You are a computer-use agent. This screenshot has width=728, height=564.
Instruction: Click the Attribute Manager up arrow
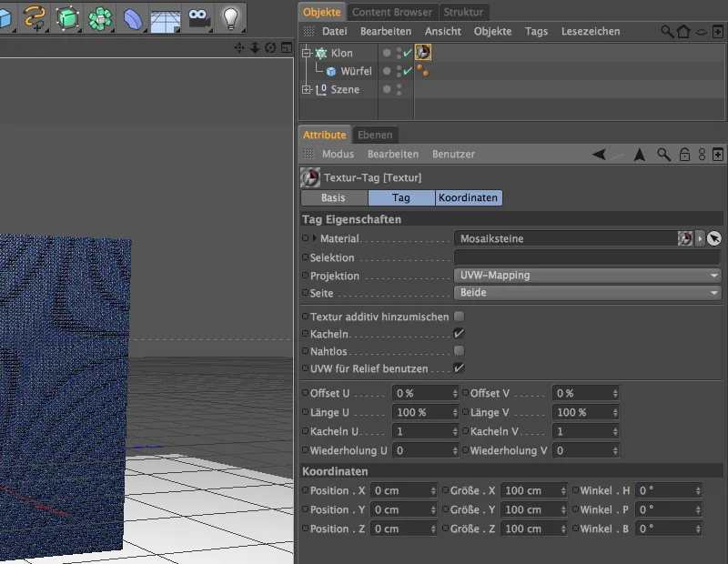[x=640, y=154]
